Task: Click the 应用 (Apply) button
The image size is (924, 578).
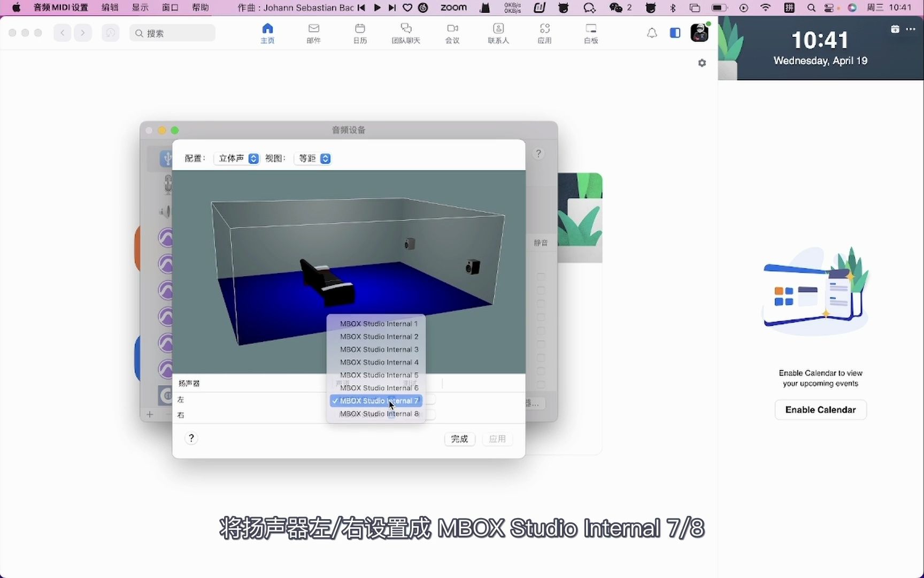Action: (x=497, y=439)
